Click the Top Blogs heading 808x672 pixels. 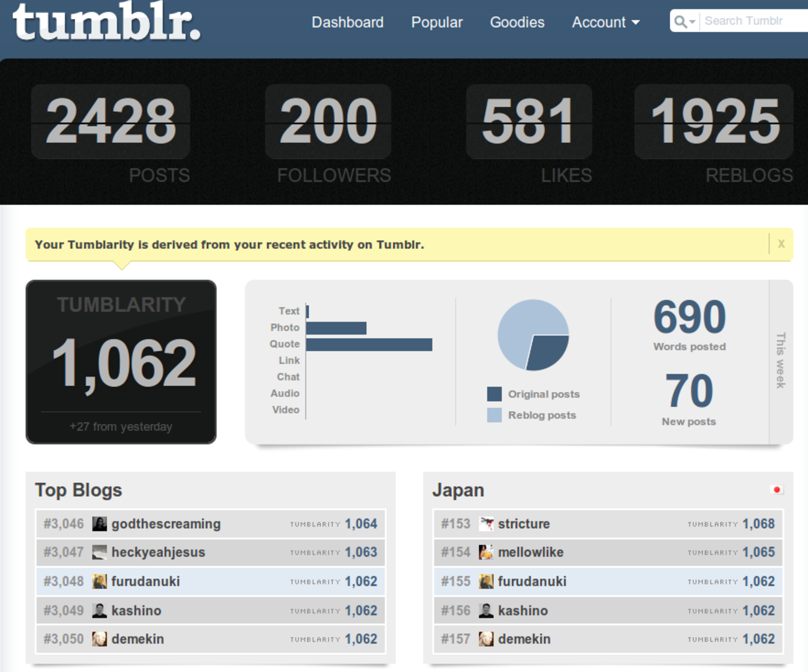tap(78, 490)
